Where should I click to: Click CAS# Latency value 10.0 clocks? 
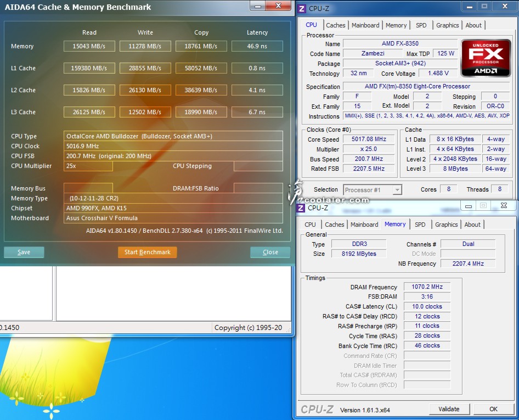coord(427,306)
